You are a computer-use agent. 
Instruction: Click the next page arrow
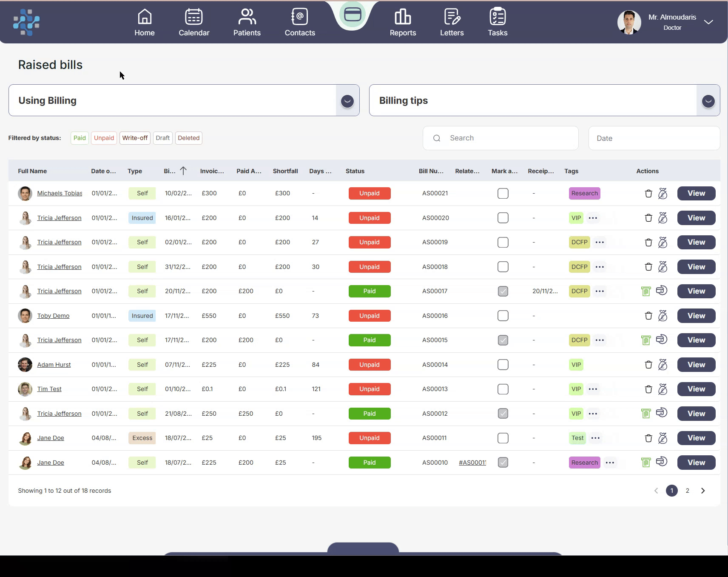[703, 491]
